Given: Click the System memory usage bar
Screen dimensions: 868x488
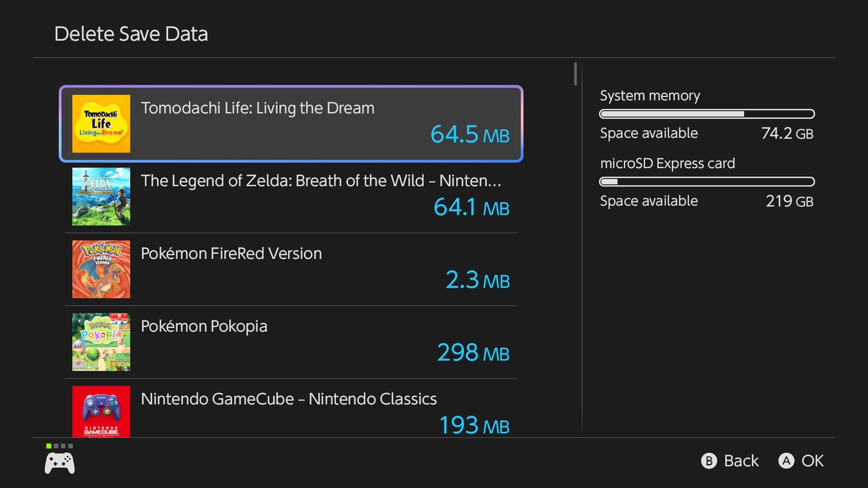Looking at the screenshot, I should [x=707, y=114].
